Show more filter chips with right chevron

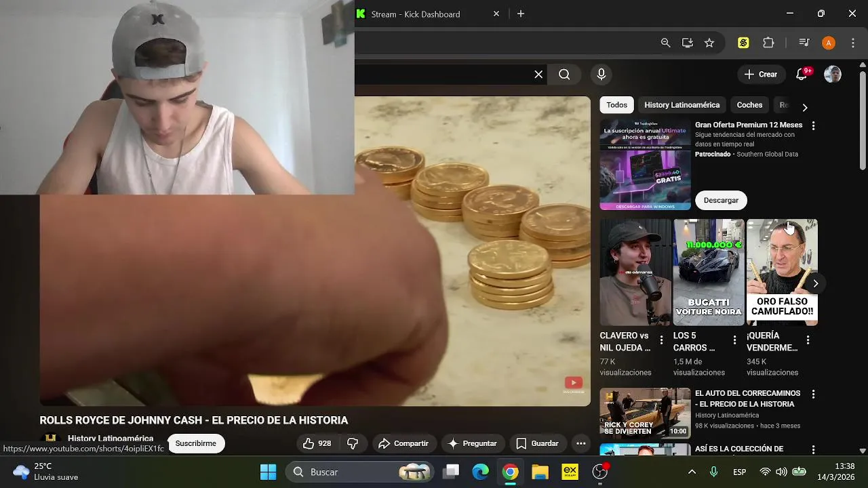coord(805,107)
